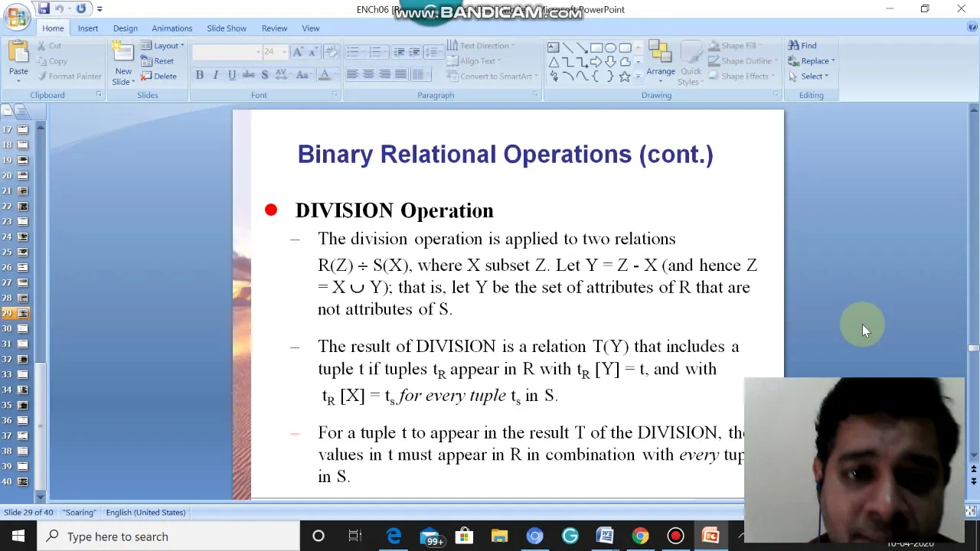Select slide 29 in the outline pane

(x=15, y=313)
